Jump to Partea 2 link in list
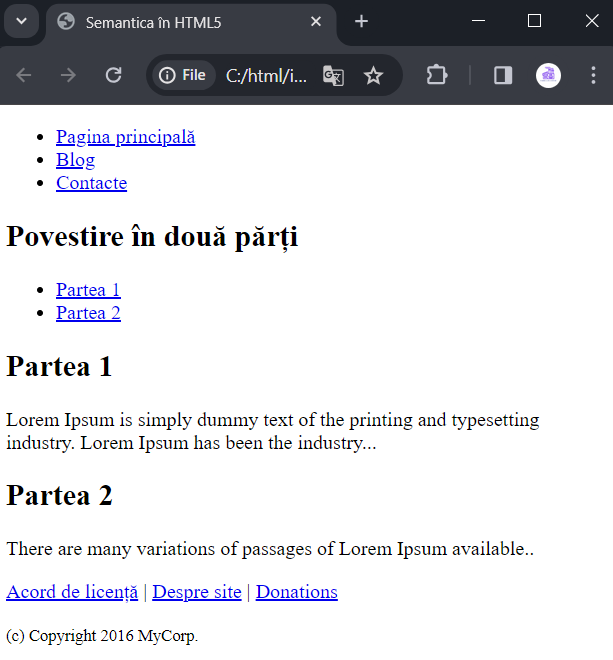Screen dimensions: 613x660 pyautogui.click(x=88, y=313)
